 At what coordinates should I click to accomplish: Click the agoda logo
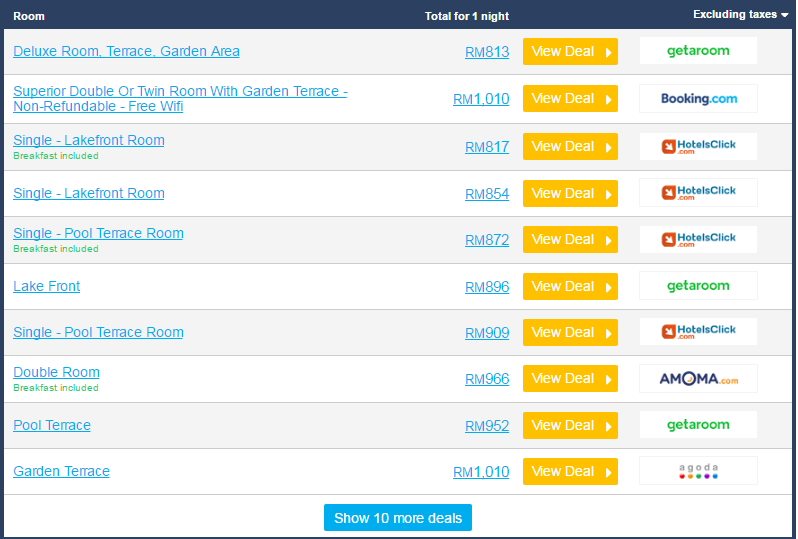click(698, 471)
